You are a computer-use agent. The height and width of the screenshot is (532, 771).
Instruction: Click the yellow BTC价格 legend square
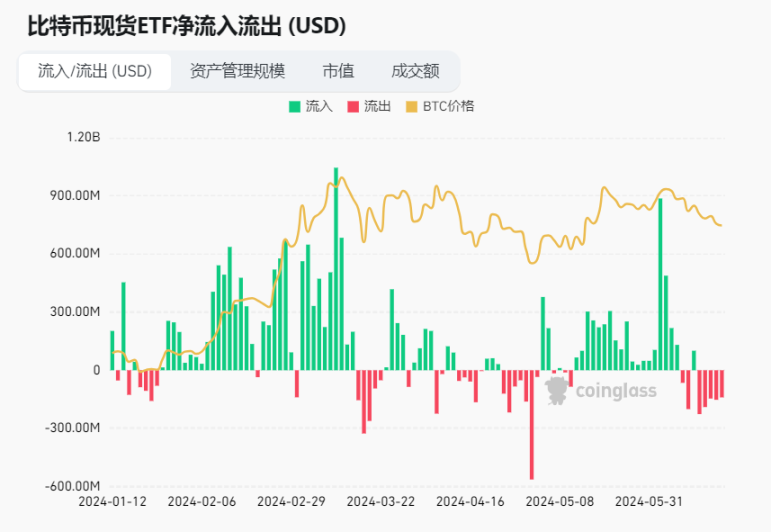click(x=412, y=105)
